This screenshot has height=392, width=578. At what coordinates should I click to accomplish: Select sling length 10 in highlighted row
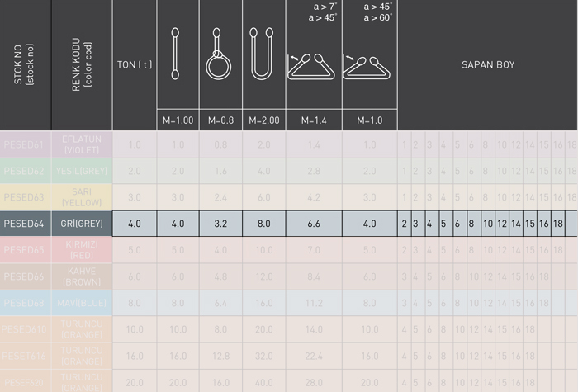coord(488,224)
